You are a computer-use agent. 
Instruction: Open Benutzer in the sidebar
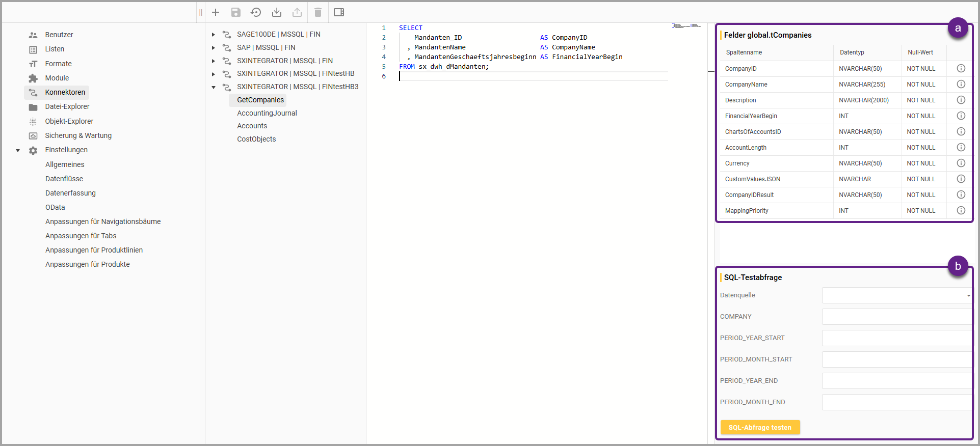(59, 35)
